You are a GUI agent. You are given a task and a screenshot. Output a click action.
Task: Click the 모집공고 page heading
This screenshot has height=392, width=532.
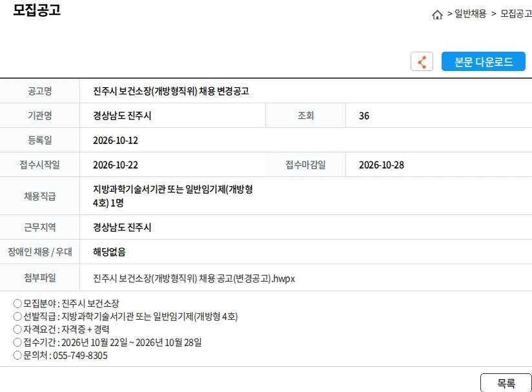[37, 10]
